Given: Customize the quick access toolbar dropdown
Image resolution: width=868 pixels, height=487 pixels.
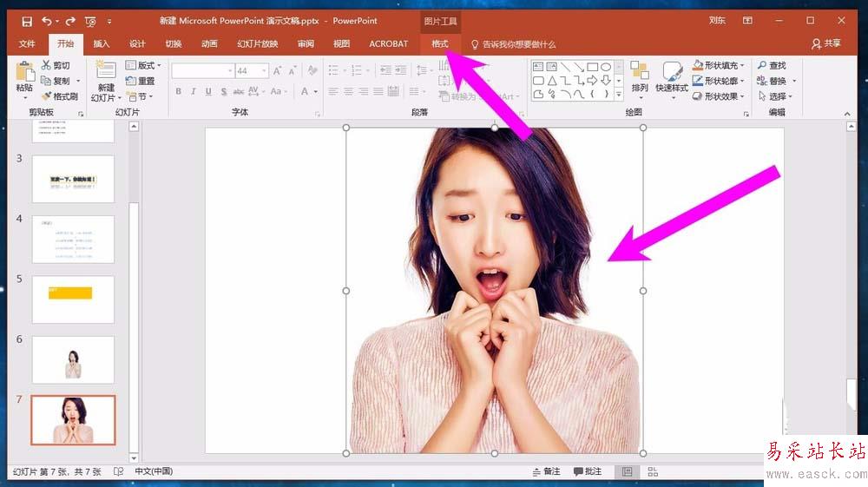Looking at the screenshot, I should 109,22.
